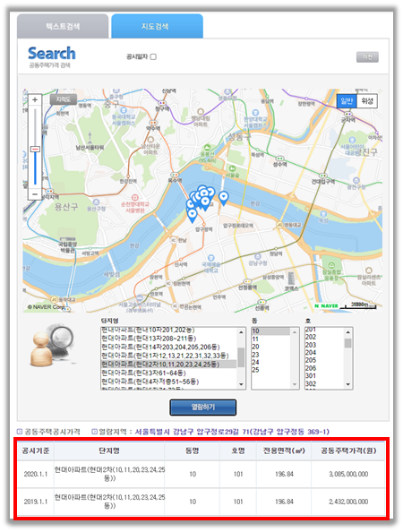This screenshot has height=532, width=403.
Task: Tick the 공시일자 checkbox
Action: [153, 56]
